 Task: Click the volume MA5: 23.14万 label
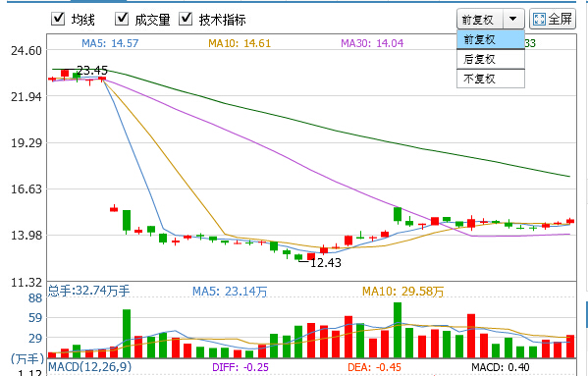[230, 292]
